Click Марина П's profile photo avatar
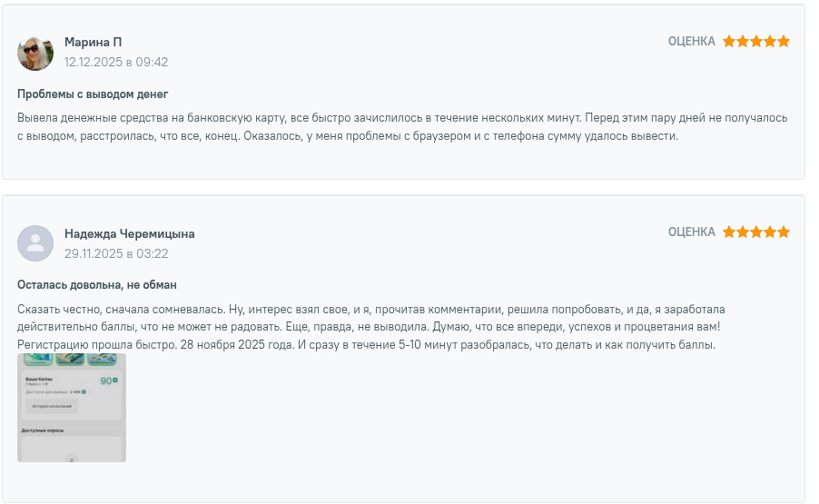Screen dimensions: 819x504 (35, 53)
